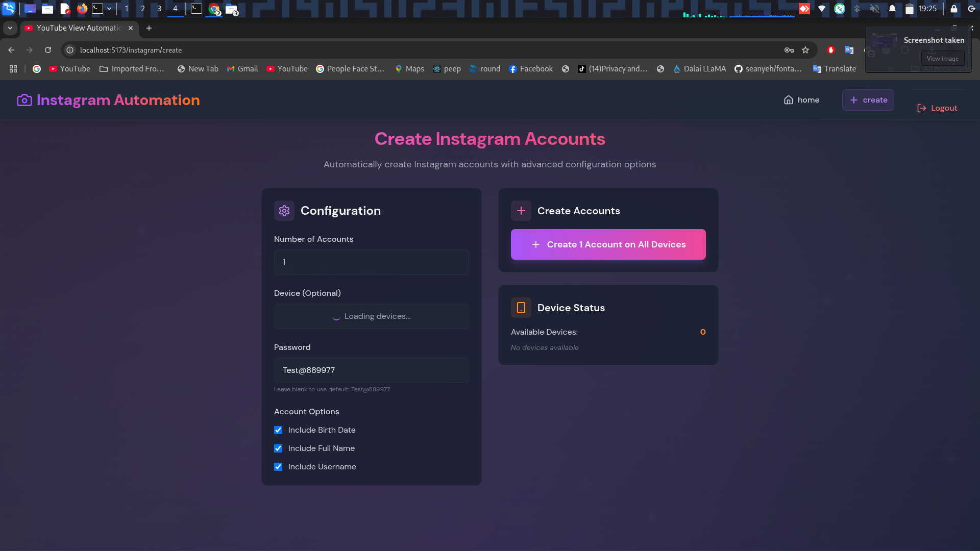The width and height of the screenshot is (980, 551).
Task: Uncheck Include Full Name
Action: coord(278,448)
